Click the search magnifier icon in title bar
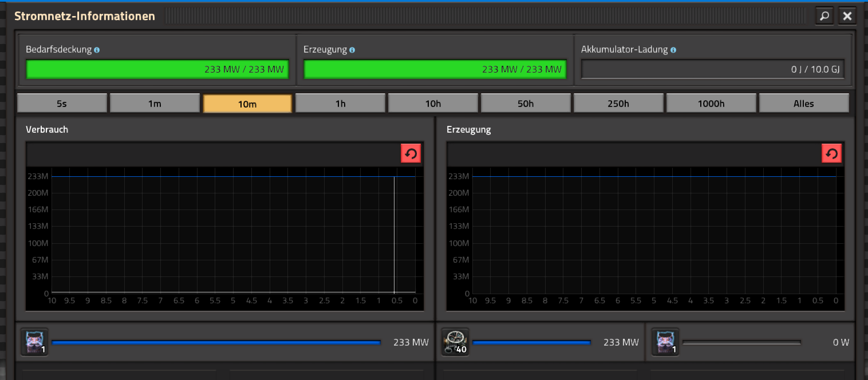 pos(824,16)
